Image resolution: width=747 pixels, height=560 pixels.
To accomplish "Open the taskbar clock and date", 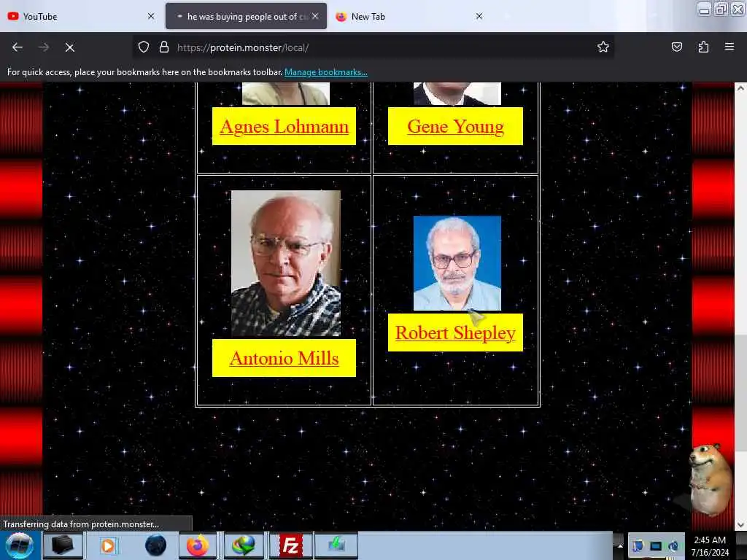I will tap(710, 546).
